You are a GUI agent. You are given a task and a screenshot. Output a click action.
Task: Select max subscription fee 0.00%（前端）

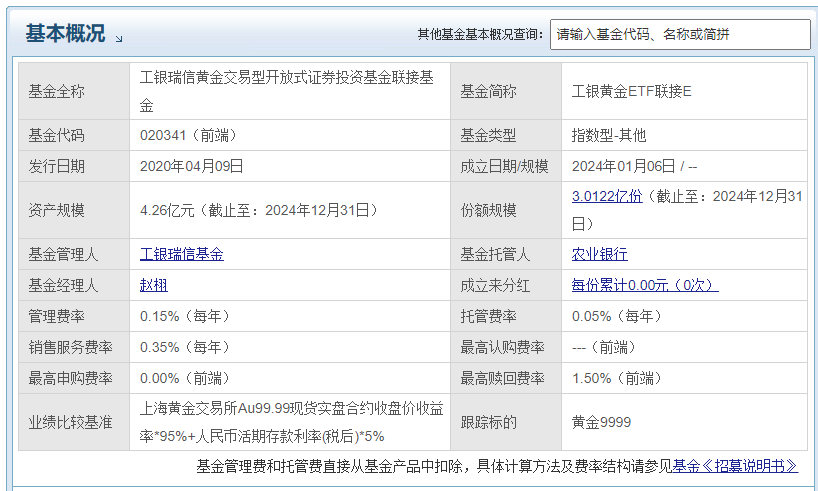point(187,378)
